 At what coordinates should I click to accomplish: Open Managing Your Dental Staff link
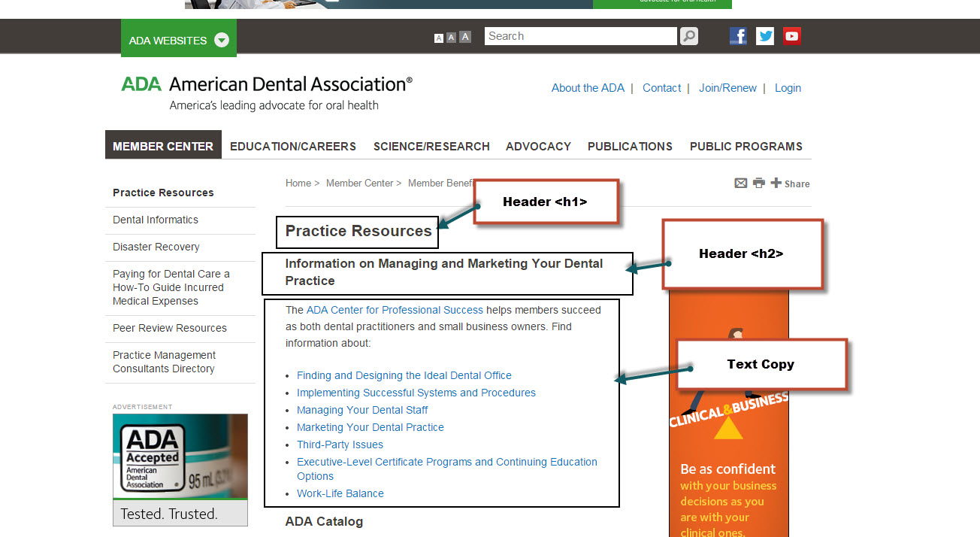click(362, 410)
